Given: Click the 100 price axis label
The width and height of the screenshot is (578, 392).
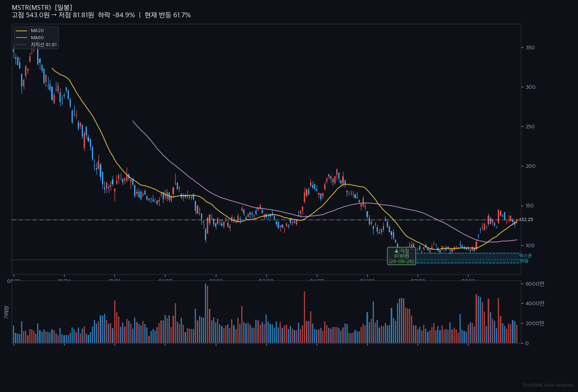Looking at the screenshot, I should coord(530,246).
